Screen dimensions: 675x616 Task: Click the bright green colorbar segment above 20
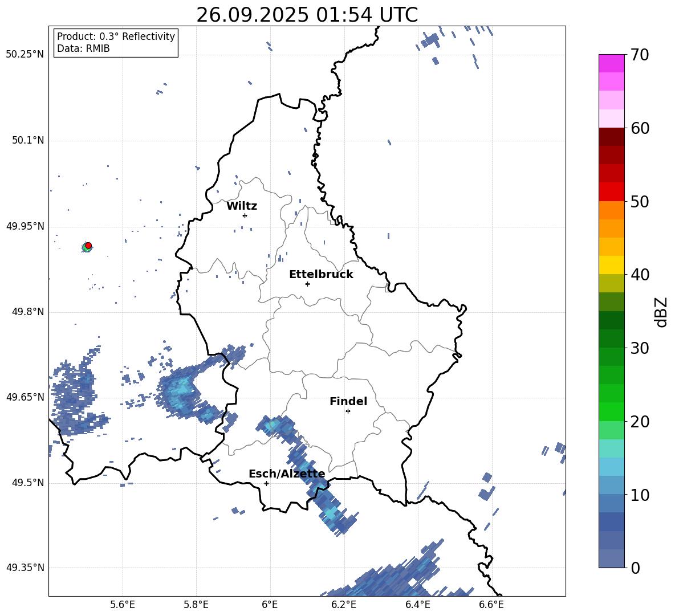click(x=611, y=411)
